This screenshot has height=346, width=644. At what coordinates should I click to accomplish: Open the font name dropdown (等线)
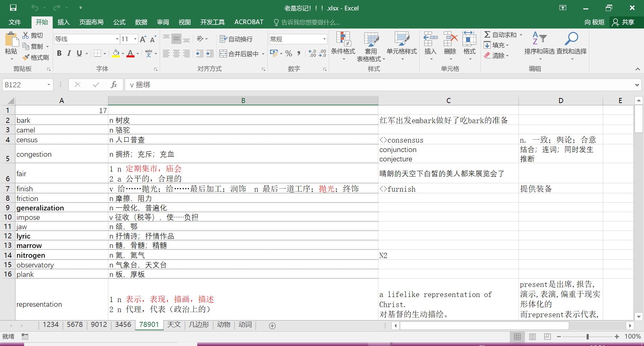(x=117, y=39)
